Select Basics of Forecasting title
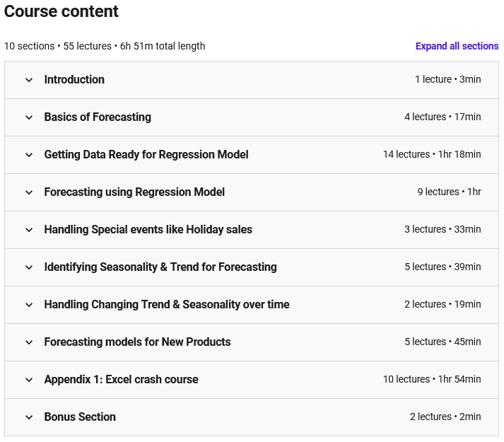The width and height of the screenshot is (504, 442). click(98, 117)
